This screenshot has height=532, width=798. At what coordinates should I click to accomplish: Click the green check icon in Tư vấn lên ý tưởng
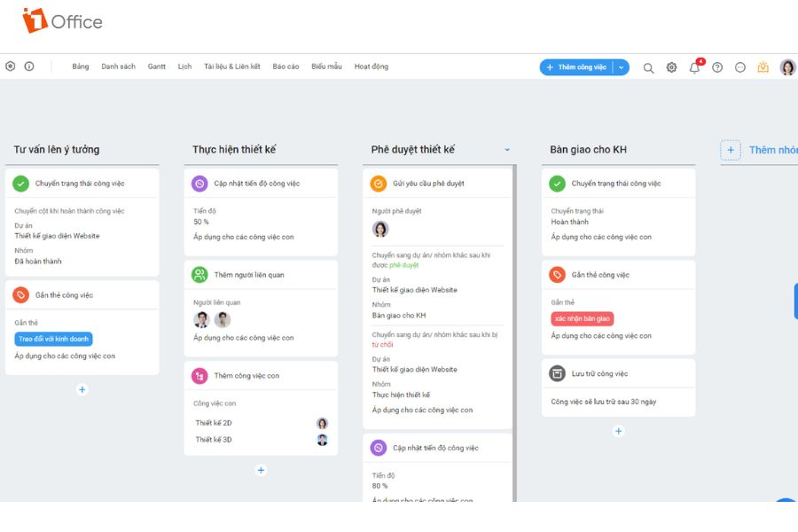[x=21, y=184]
